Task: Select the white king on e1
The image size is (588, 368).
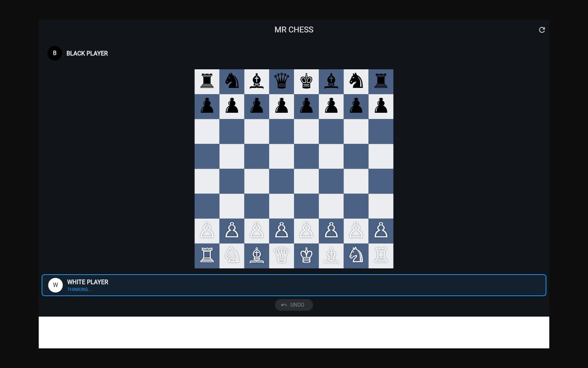Action: [306, 256]
